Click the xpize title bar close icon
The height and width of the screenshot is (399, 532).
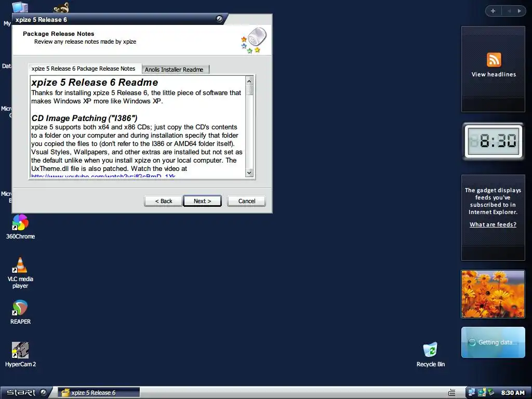(x=219, y=19)
